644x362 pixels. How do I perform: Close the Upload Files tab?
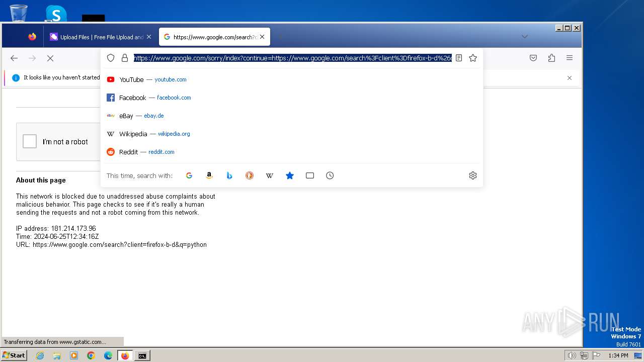149,37
